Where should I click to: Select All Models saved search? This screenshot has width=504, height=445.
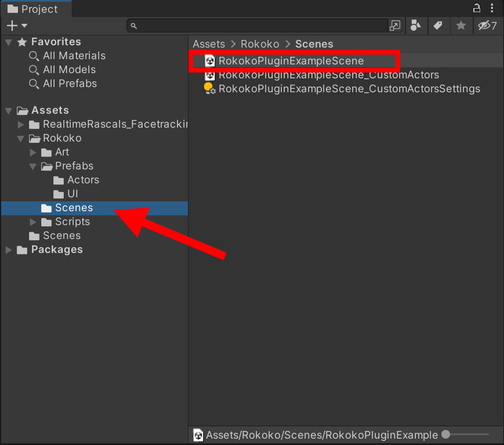(63, 70)
